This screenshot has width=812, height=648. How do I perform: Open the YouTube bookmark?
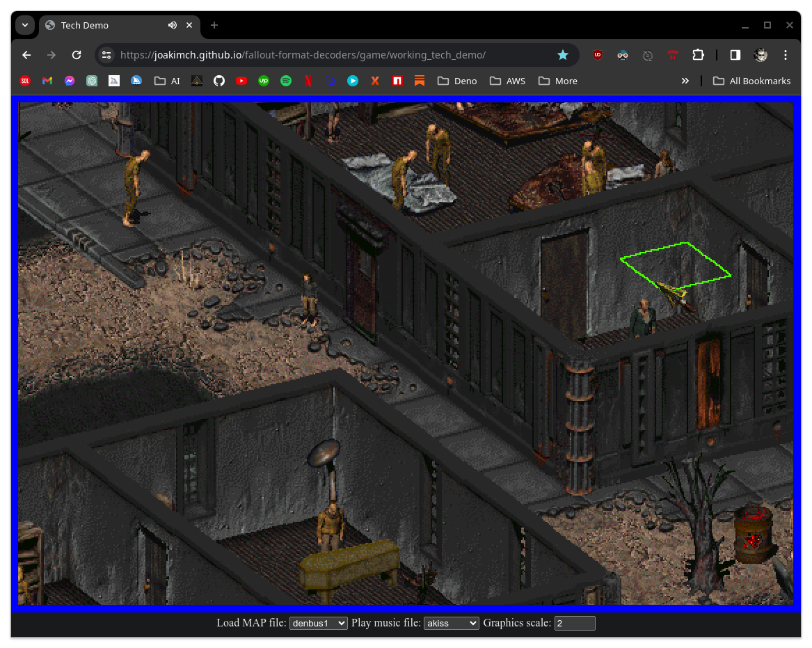click(241, 81)
